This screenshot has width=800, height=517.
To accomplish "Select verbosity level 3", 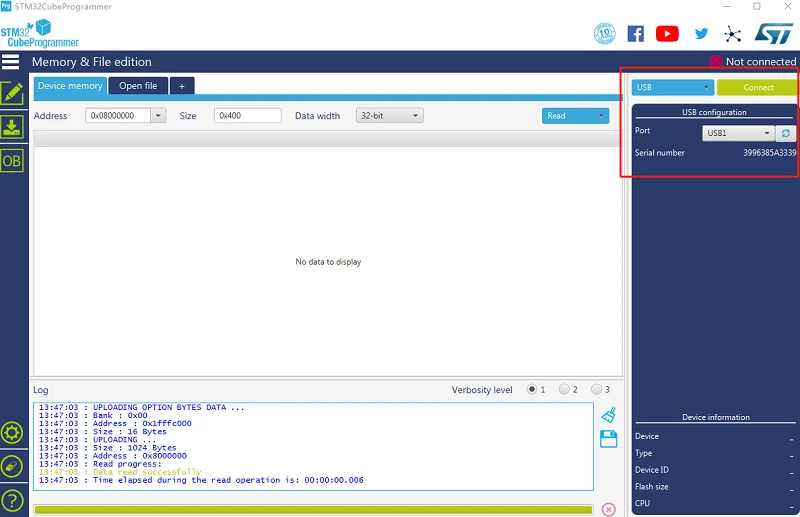I will pyautogui.click(x=596, y=389).
